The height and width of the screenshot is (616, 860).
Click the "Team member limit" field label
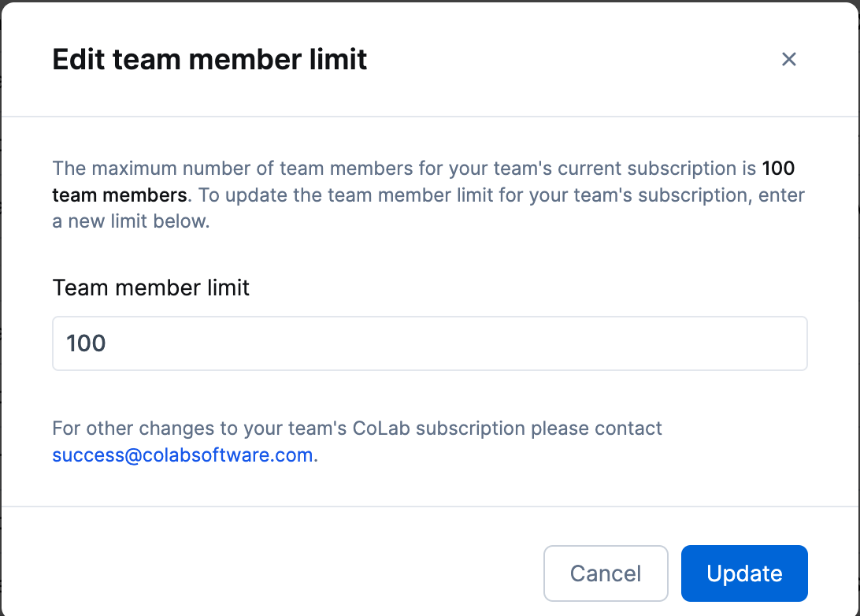tap(150, 288)
